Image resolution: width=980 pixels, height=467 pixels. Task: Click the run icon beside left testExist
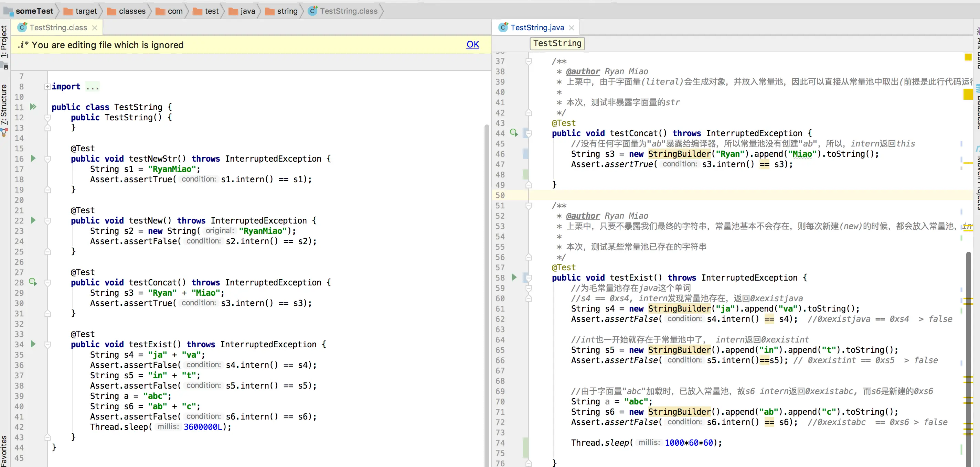(x=33, y=344)
